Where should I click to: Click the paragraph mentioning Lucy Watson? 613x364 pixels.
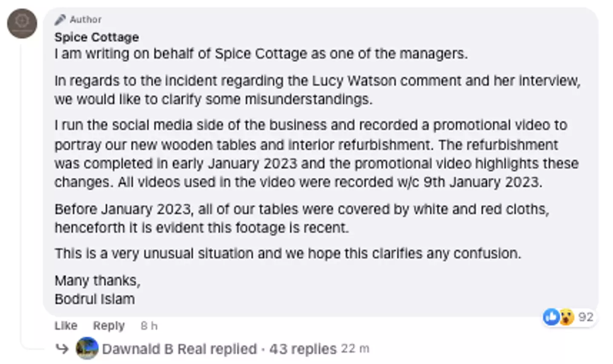point(317,90)
